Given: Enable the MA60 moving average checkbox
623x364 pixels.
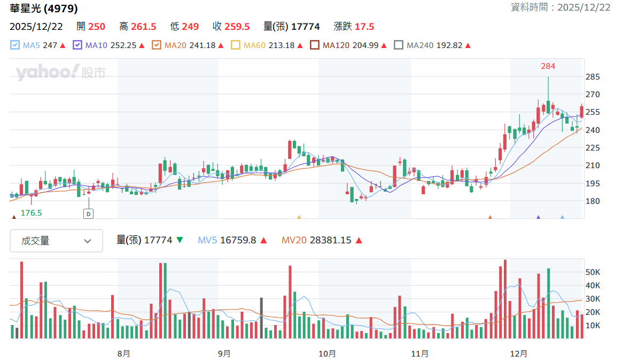Looking at the screenshot, I should (x=236, y=45).
